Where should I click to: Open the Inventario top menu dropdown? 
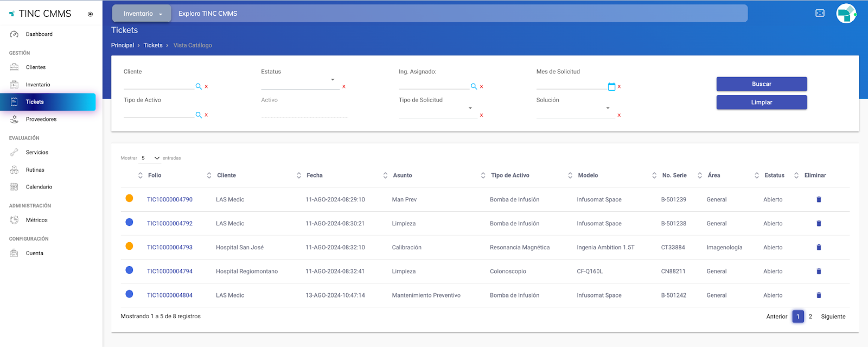point(142,14)
